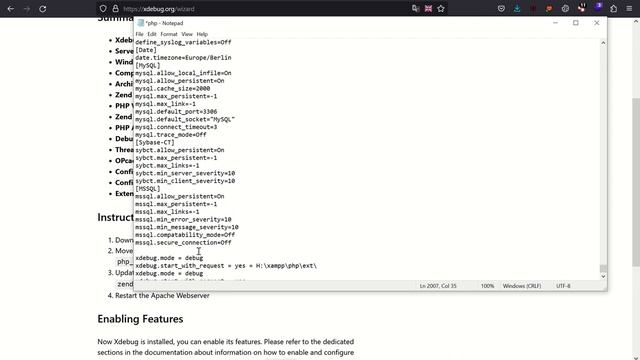640x360 pixels.
Task: Click the mysql.cache_size=2000 line
Action: pos(173,89)
